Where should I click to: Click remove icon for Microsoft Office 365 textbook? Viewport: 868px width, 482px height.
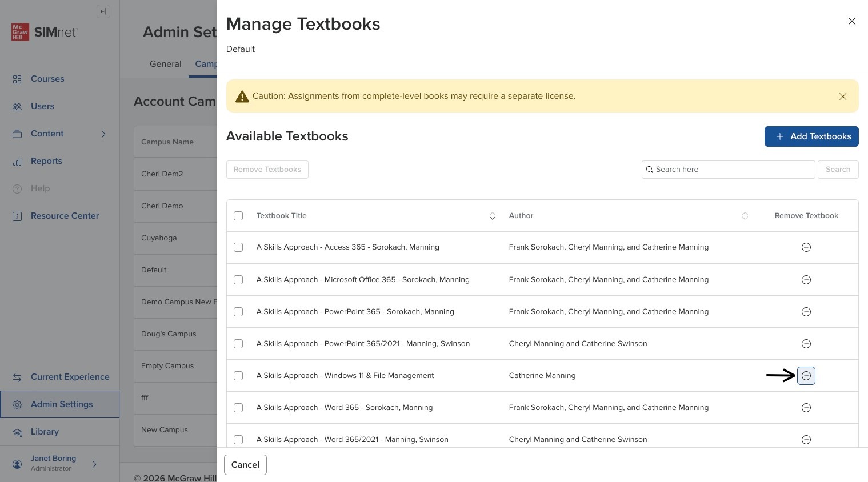(806, 280)
